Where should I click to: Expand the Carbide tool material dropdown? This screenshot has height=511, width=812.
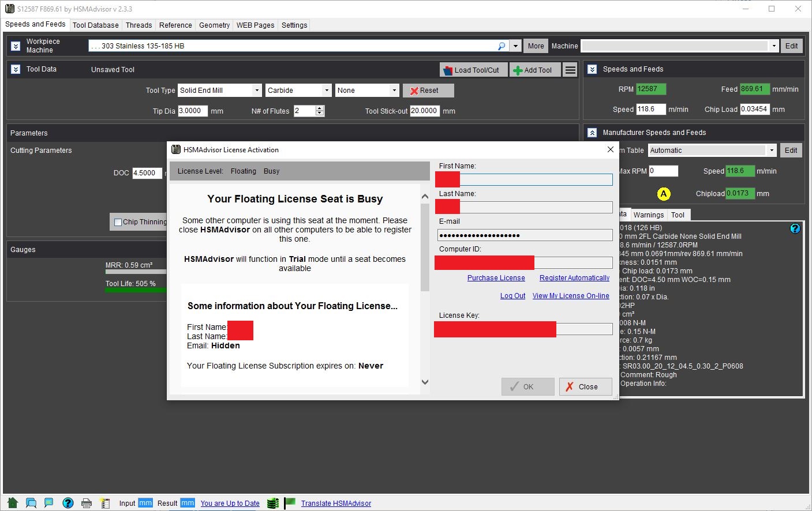pos(327,91)
